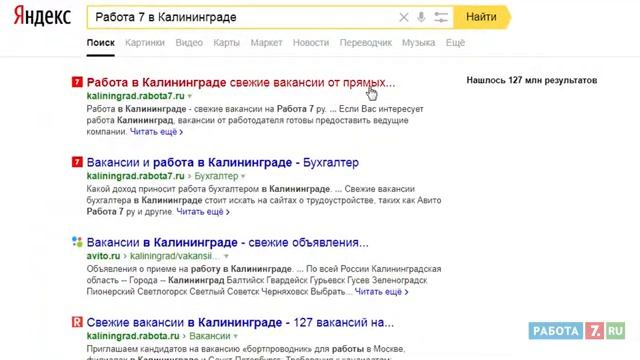Click Читать ещё in Бухгалтер result
The height and width of the screenshot is (360, 640).
point(203,212)
